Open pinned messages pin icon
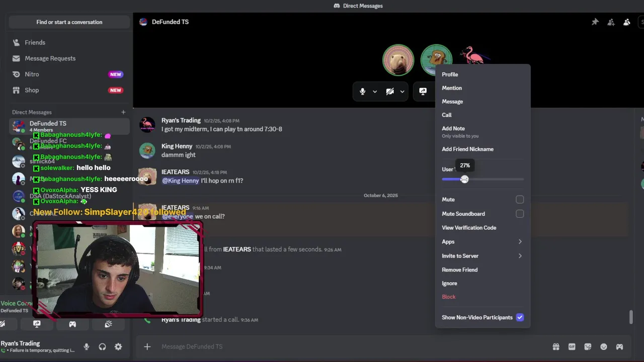Image resolution: width=644 pixels, height=362 pixels. pyautogui.click(x=595, y=22)
